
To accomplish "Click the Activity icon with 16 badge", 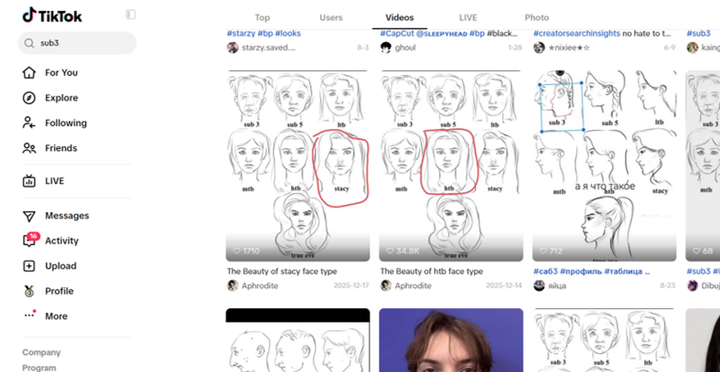I will coord(30,240).
